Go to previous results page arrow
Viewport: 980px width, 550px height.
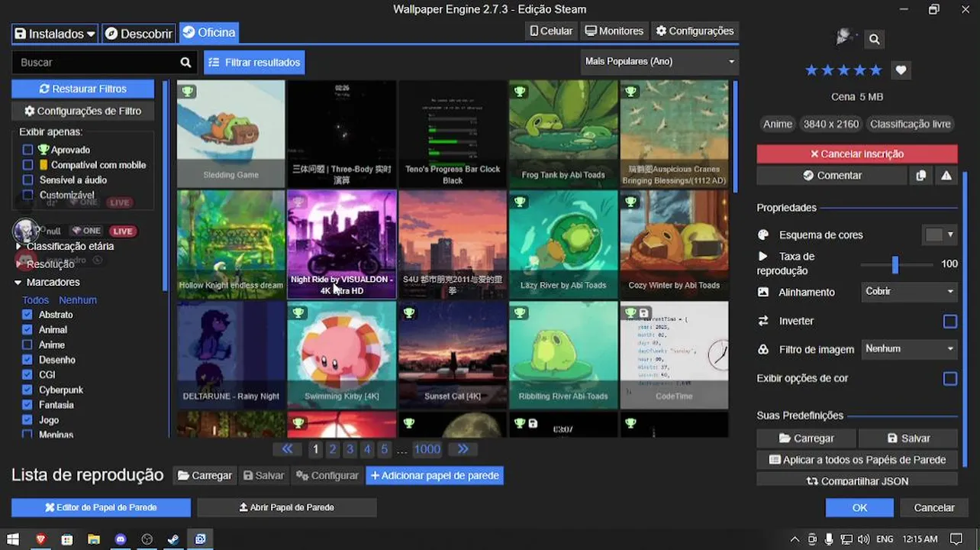click(288, 449)
